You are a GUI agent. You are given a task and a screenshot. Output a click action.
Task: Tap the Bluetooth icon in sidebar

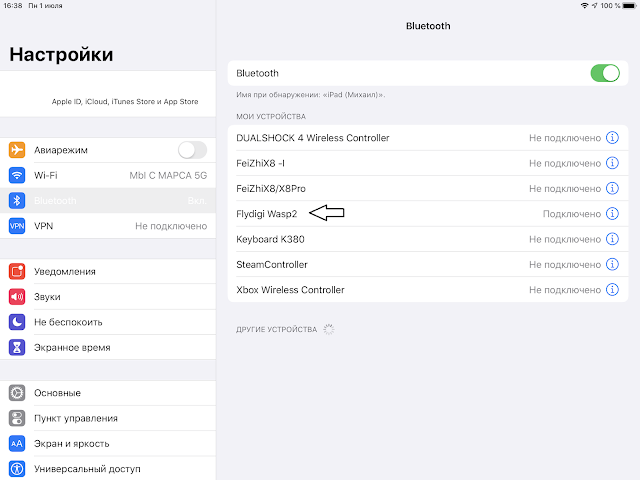17,200
